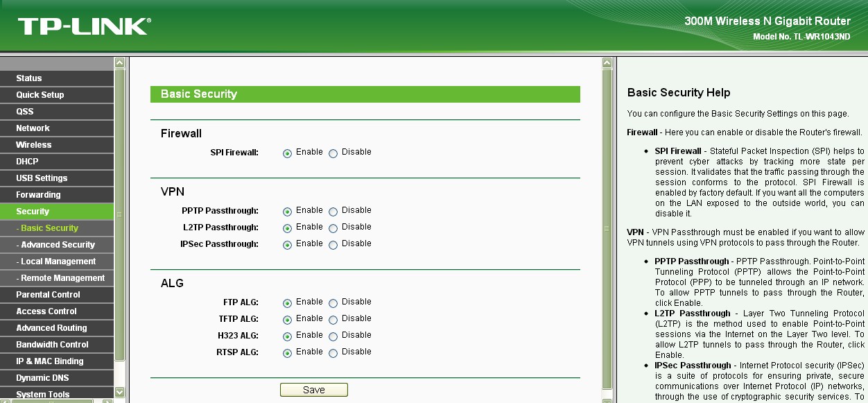Expand the Forwarding menu section

[x=38, y=195]
